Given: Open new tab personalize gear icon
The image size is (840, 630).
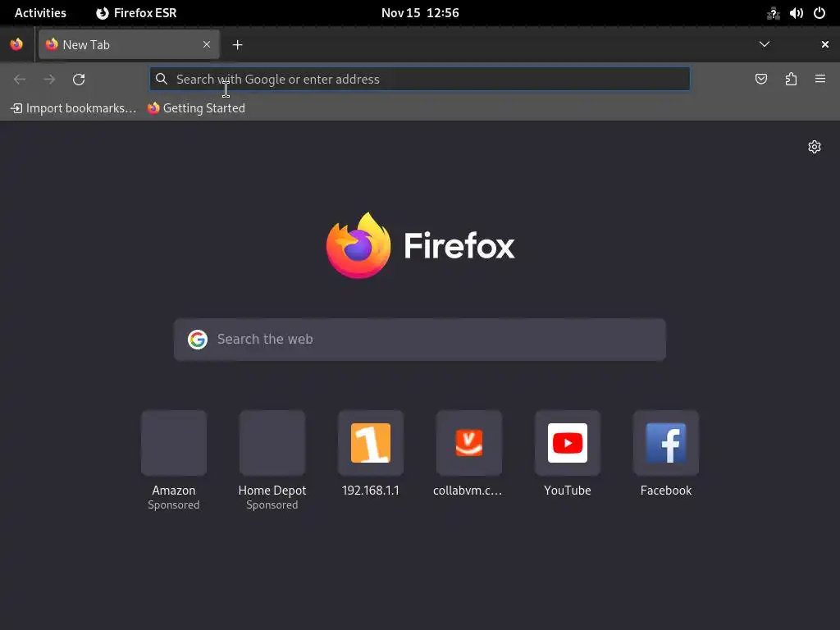Looking at the screenshot, I should [x=815, y=147].
